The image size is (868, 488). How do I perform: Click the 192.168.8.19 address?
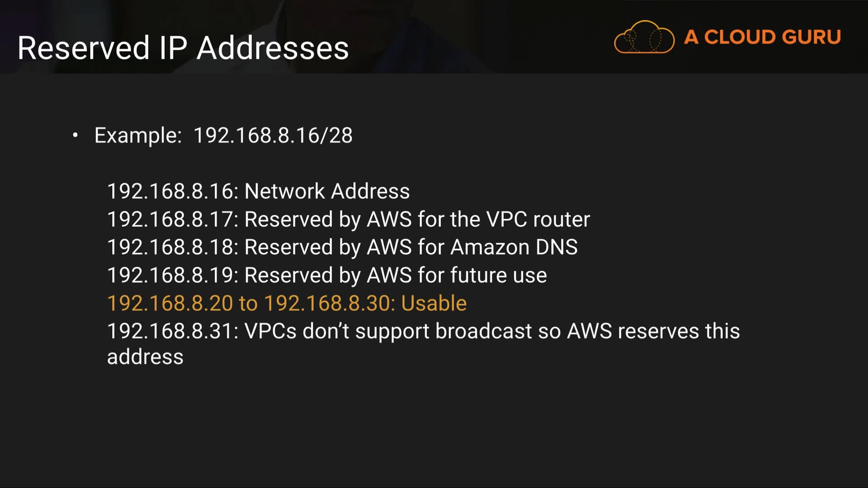coord(170,275)
